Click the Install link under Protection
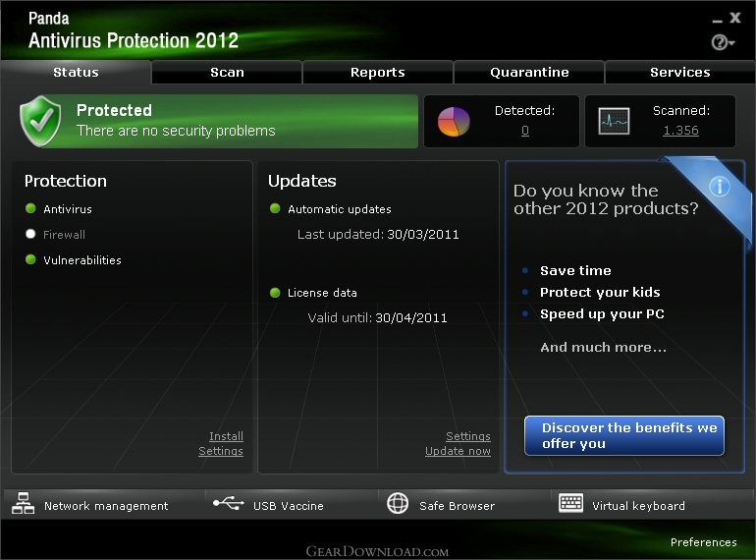Image resolution: width=756 pixels, height=560 pixels. [226, 436]
